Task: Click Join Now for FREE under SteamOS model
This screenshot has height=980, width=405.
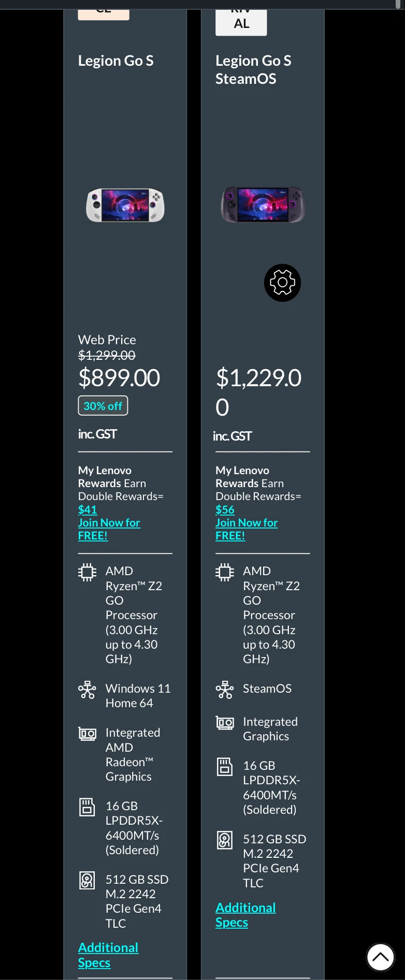Action: pyautogui.click(x=247, y=529)
